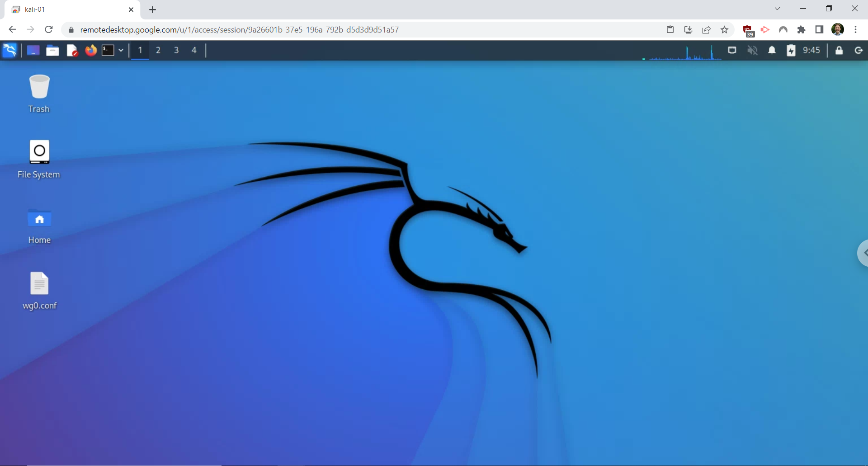This screenshot has height=466, width=868.
Task: Click the install app icon in the address bar
Action: [x=688, y=29]
